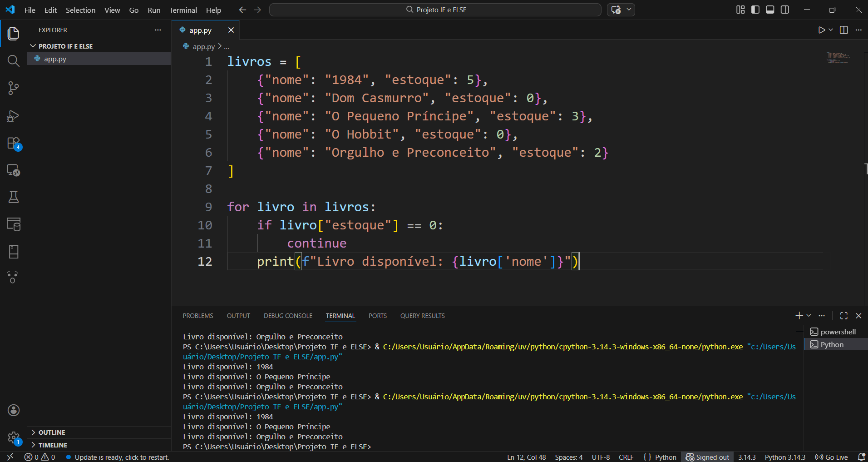Switch to the PROBLEMS panel tab
868x462 pixels.
[x=198, y=316]
